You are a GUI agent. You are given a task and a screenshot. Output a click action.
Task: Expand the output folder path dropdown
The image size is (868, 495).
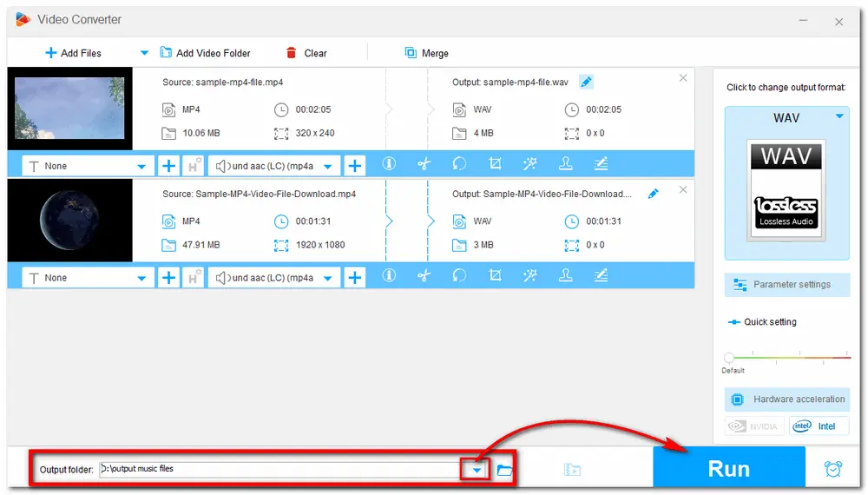pyautogui.click(x=477, y=470)
